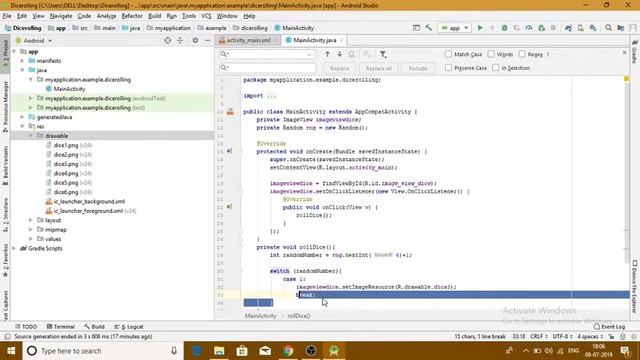Open the Logcat tool window

tap(129, 327)
